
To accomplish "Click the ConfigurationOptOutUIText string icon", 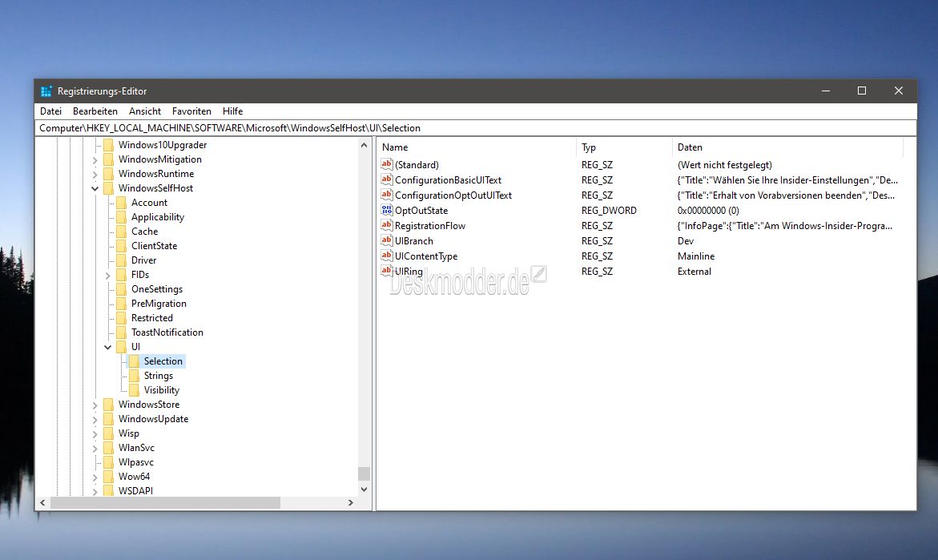I will point(386,195).
